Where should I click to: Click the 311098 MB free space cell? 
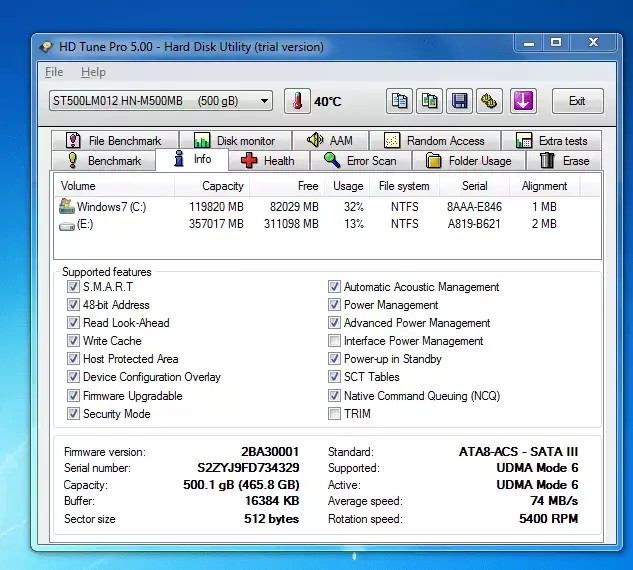(x=291, y=224)
